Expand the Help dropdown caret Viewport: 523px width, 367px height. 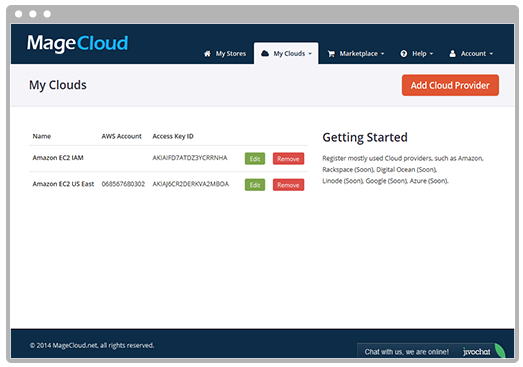[431, 54]
